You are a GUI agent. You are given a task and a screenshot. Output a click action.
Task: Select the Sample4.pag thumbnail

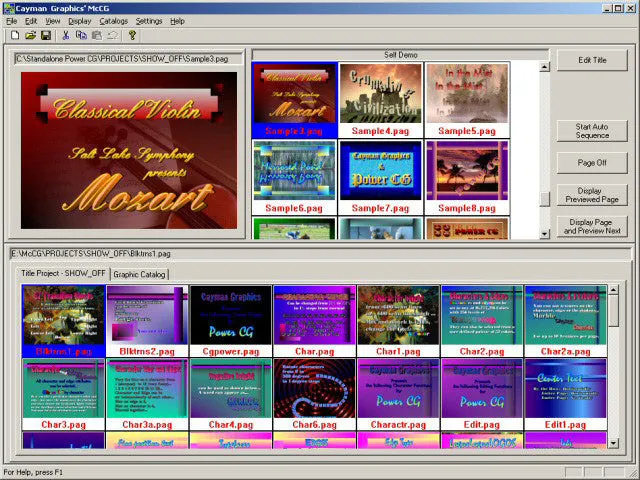[381, 100]
